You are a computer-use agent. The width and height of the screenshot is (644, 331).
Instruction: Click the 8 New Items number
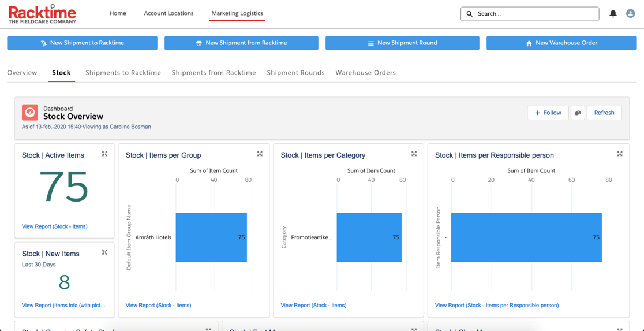tap(64, 282)
